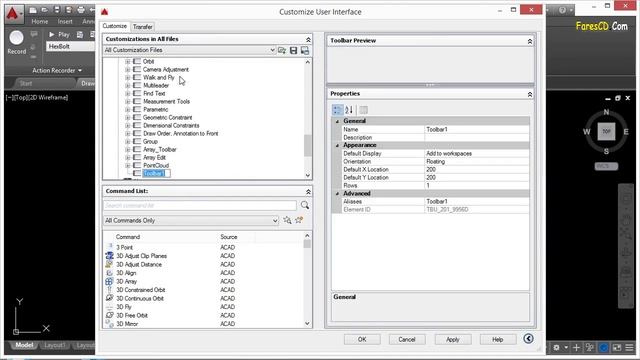Select the Geometric Constraint toolbar item
640x360 pixels.
coord(167,118)
